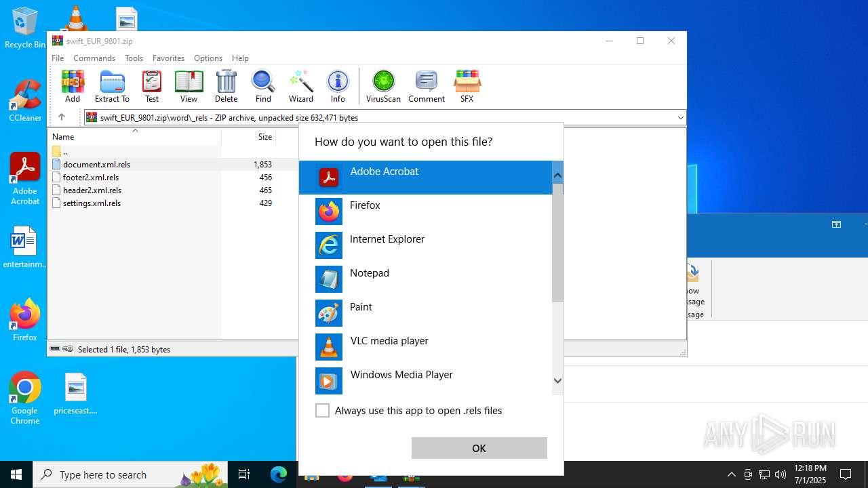Click the taskbar clock showing 12:18 PM
Screen dimensions: 868x488
pos(810,474)
